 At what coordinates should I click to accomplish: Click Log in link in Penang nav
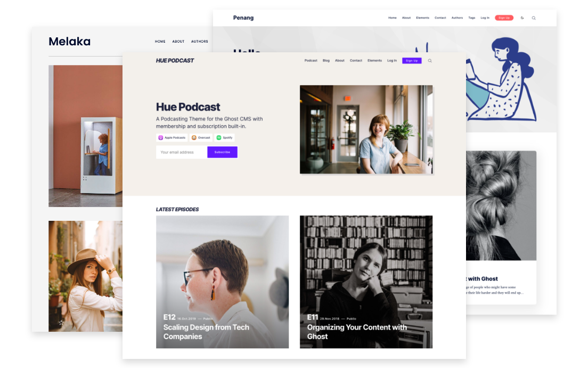pyautogui.click(x=485, y=18)
